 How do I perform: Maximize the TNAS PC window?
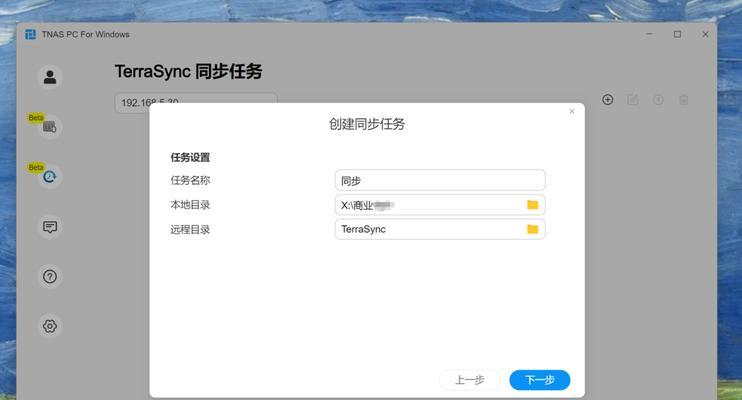(677, 34)
